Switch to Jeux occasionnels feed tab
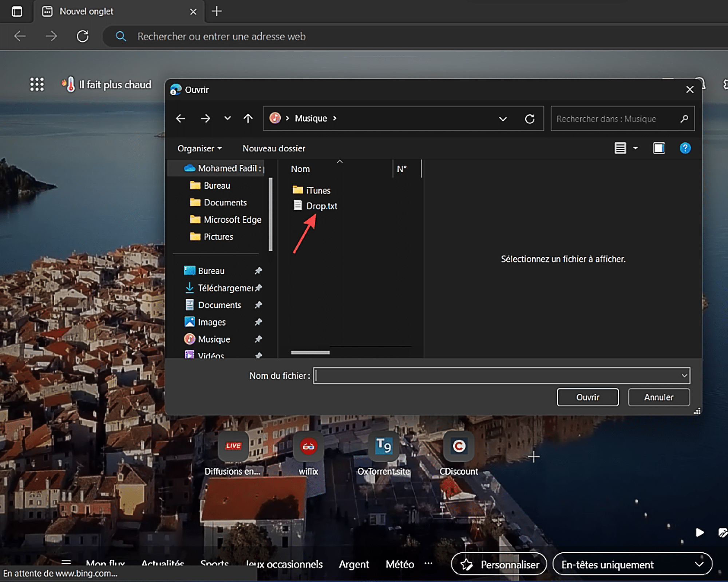The width and height of the screenshot is (728, 582). click(284, 564)
